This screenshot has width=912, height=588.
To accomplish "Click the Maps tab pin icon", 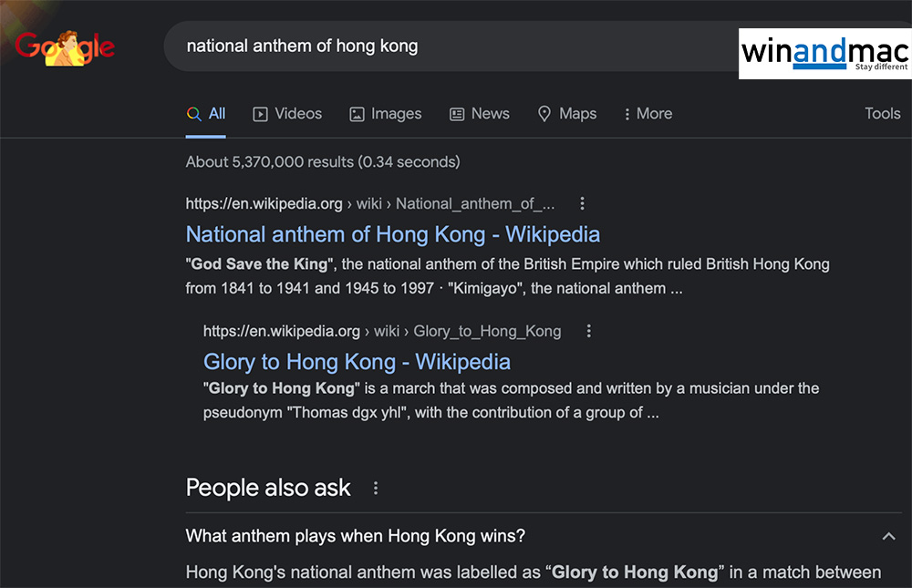I will click(x=544, y=114).
